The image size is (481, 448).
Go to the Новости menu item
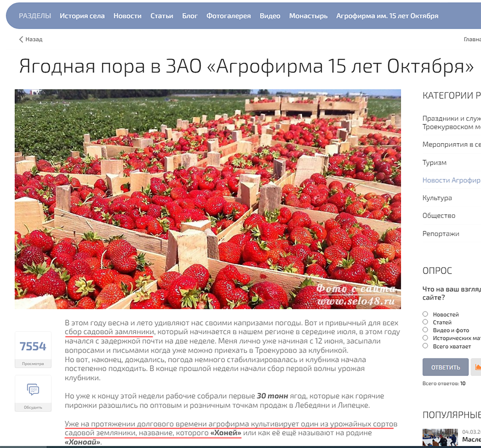[127, 16]
